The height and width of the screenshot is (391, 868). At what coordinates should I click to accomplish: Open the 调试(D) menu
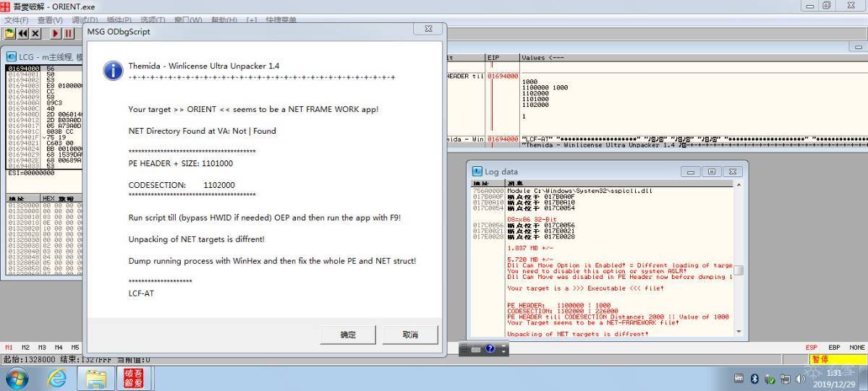(84, 20)
